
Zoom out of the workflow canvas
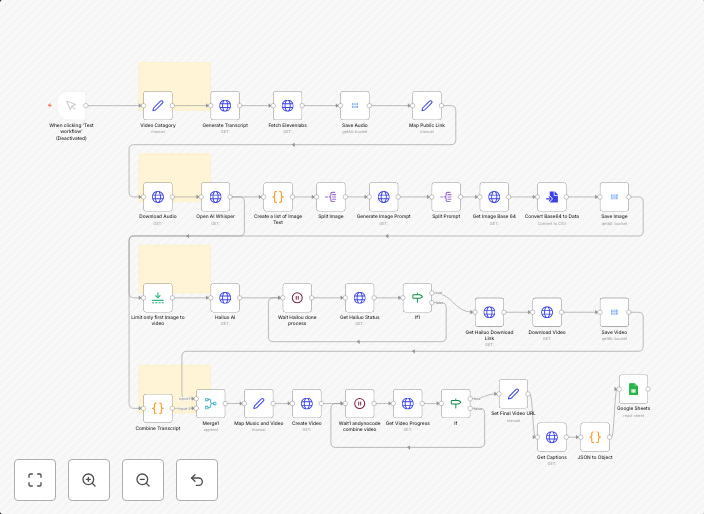coord(143,480)
